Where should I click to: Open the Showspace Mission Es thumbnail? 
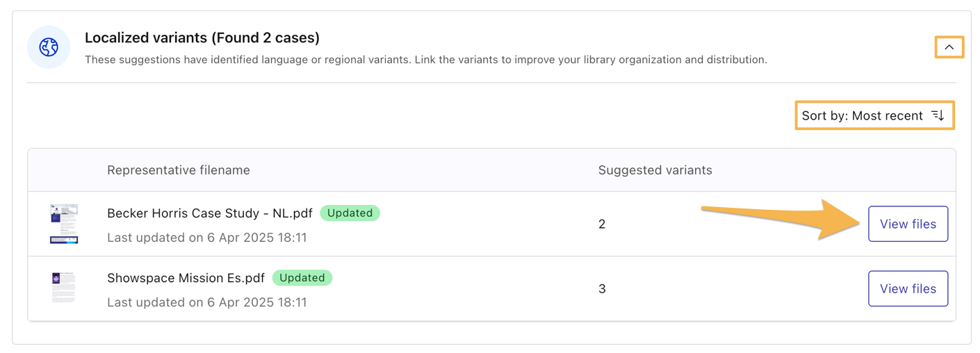pyautogui.click(x=64, y=288)
